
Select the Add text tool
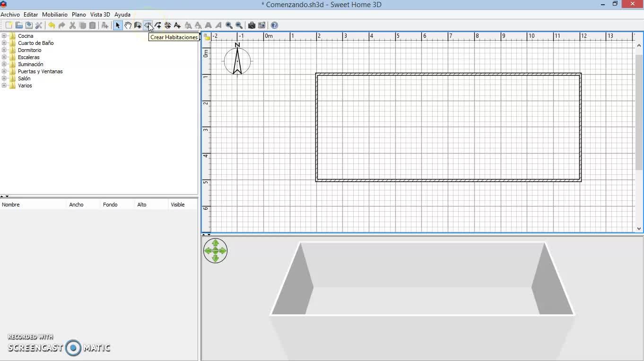point(177,26)
